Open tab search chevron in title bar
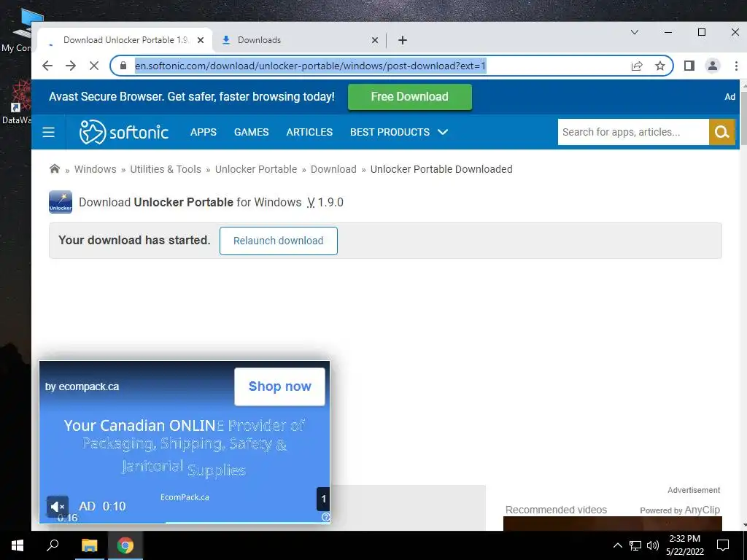747x560 pixels. [634, 32]
